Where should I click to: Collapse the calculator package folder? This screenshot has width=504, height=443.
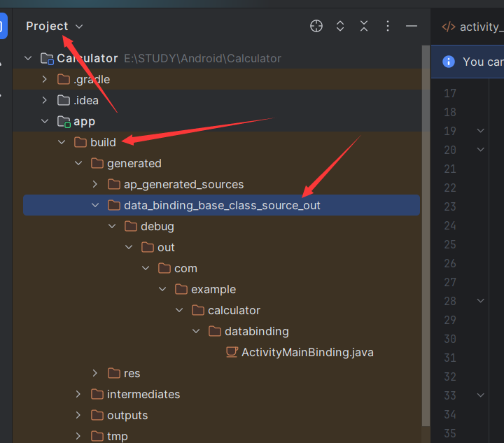[x=179, y=310]
